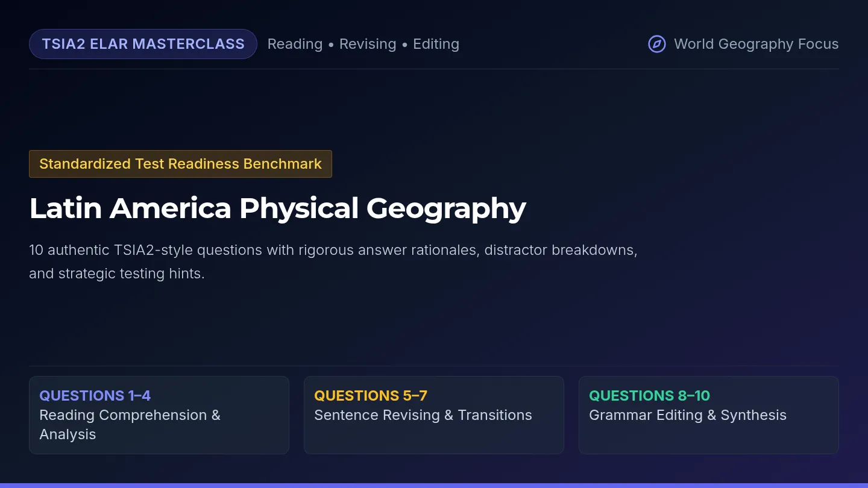The image size is (868, 488).
Task: Open the Questions 1–4 Reading Comprehension card
Action: pos(159,415)
